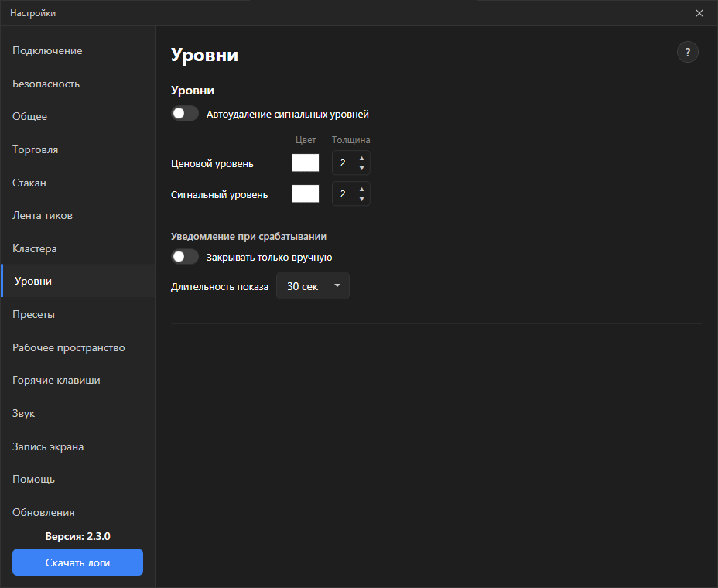Screen dimensions: 718x588
Task: Navigate to the Кластера section
Action: pos(78,248)
